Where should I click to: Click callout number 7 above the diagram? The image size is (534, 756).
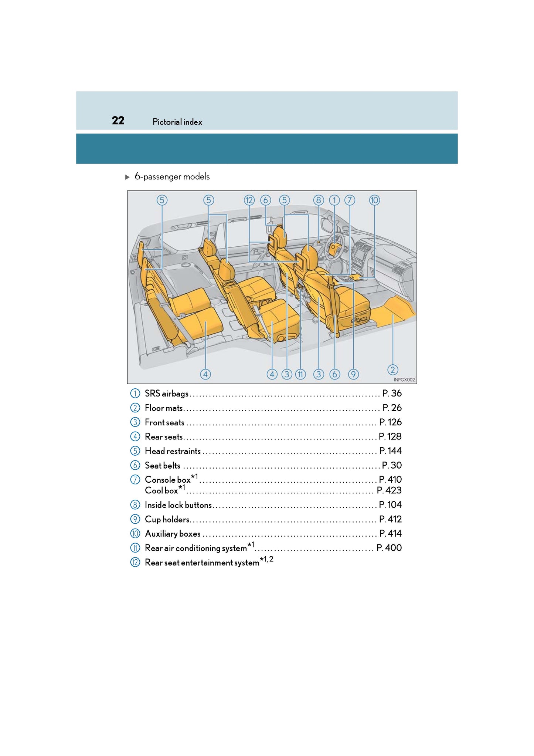pyautogui.click(x=350, y=200)
